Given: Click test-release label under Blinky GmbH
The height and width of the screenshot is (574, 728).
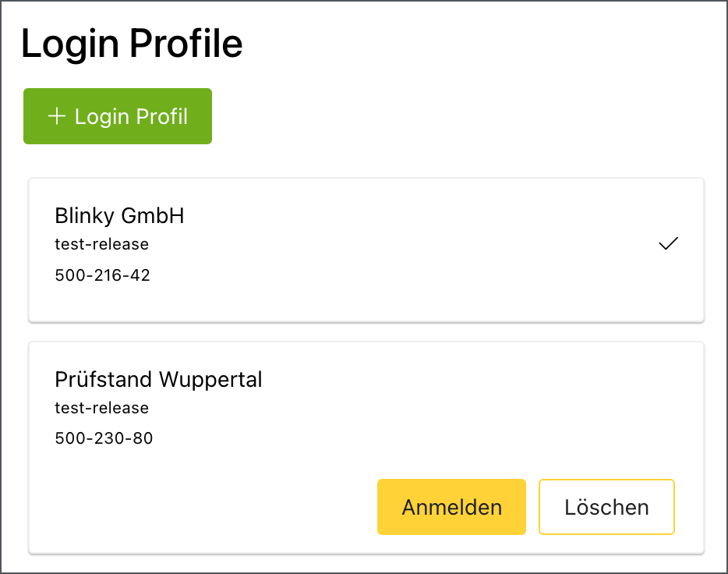Looking at the screenshot, I should tap(101, 244).
